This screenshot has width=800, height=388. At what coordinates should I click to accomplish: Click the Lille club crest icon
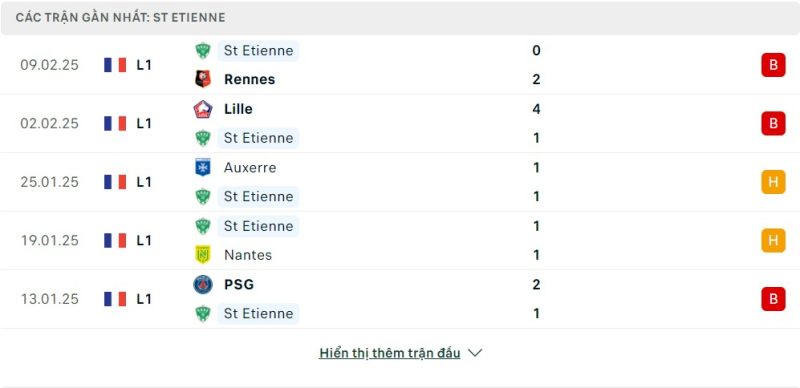pyautogui.click(x=203, y=109)
